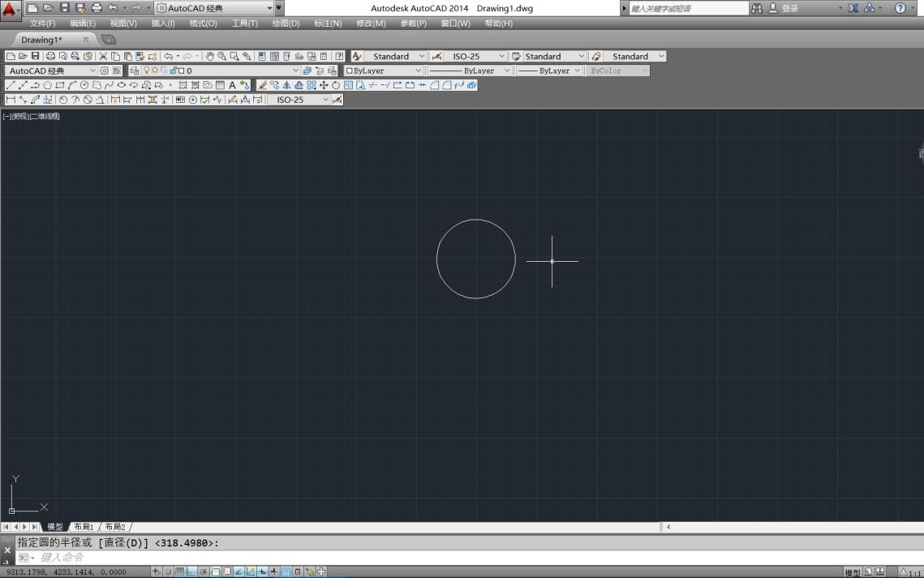Image resolution: width=924 pixels, height=578 pixels.
Task: Activate the Pan hand tool
Action: coord(209,57)
